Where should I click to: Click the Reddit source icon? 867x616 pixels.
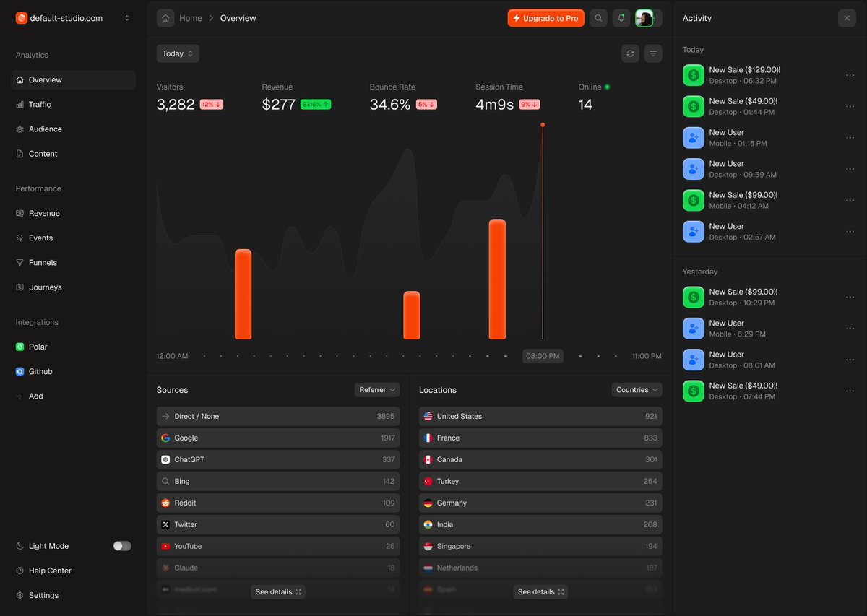point(165,503)
